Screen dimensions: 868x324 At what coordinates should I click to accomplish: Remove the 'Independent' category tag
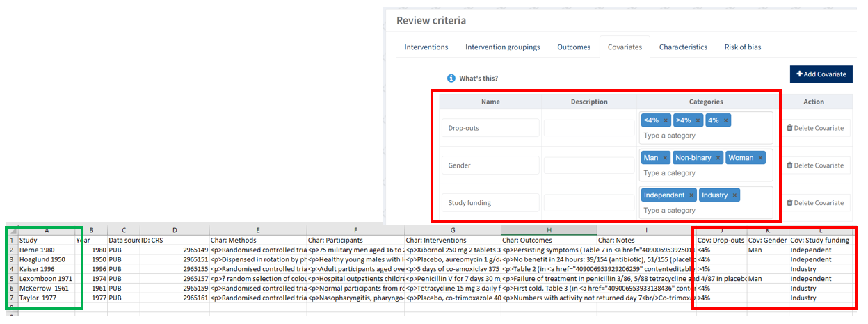pos(691,195)
